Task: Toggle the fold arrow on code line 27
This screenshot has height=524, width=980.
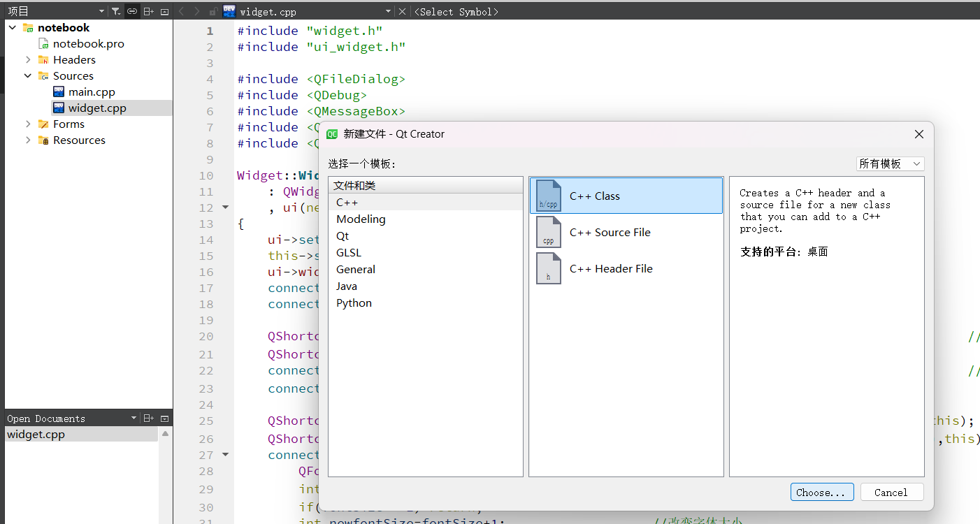Action: click(x=225, y=455)
